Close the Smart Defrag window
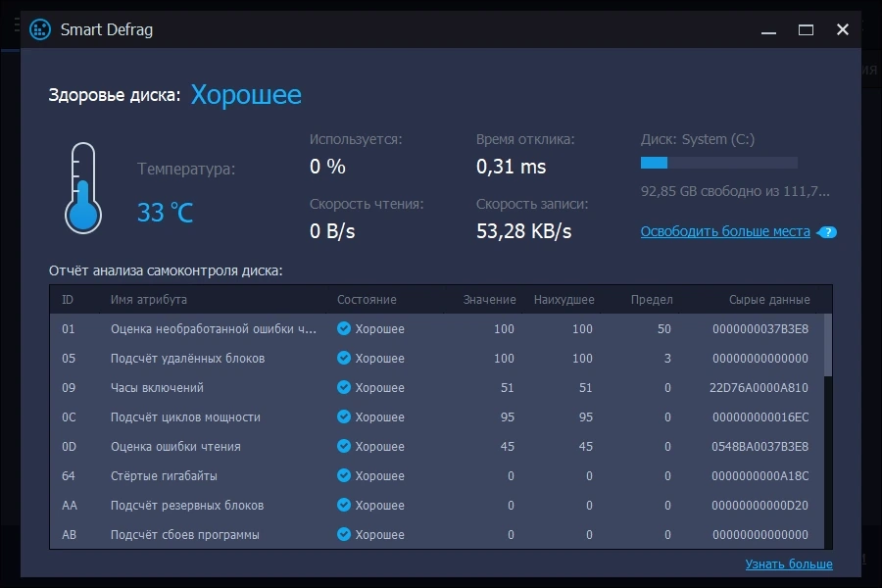The image size is (882, 588). click(842, 29)
